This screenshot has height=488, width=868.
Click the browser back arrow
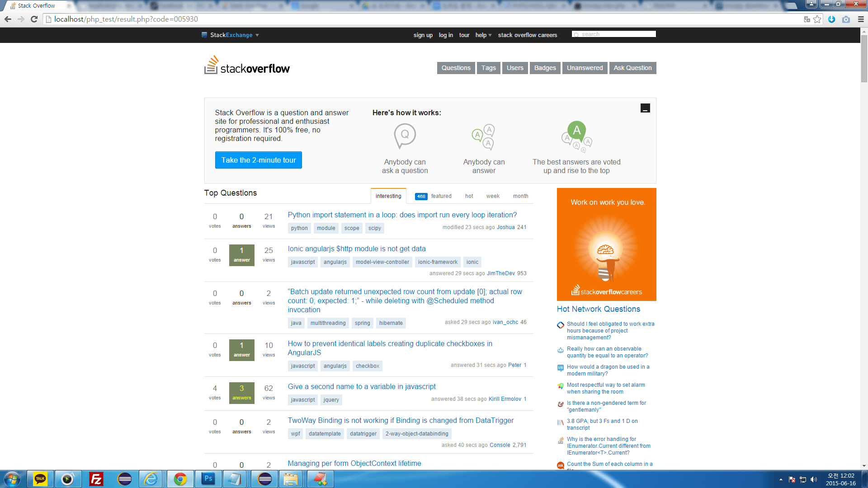click(x=8, y=19)
